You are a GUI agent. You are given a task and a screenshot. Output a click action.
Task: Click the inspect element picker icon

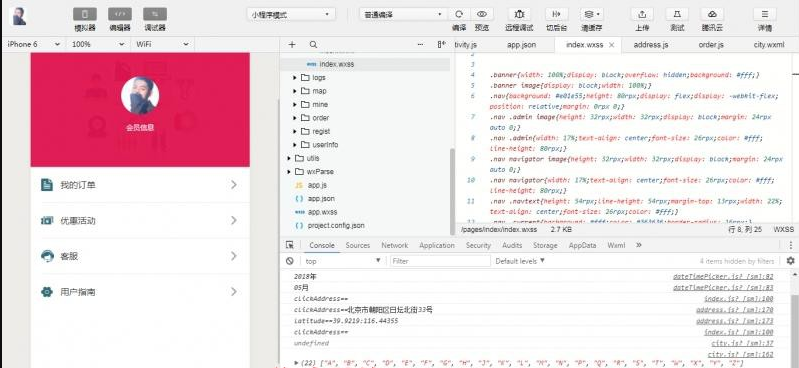tap(289, 245)
